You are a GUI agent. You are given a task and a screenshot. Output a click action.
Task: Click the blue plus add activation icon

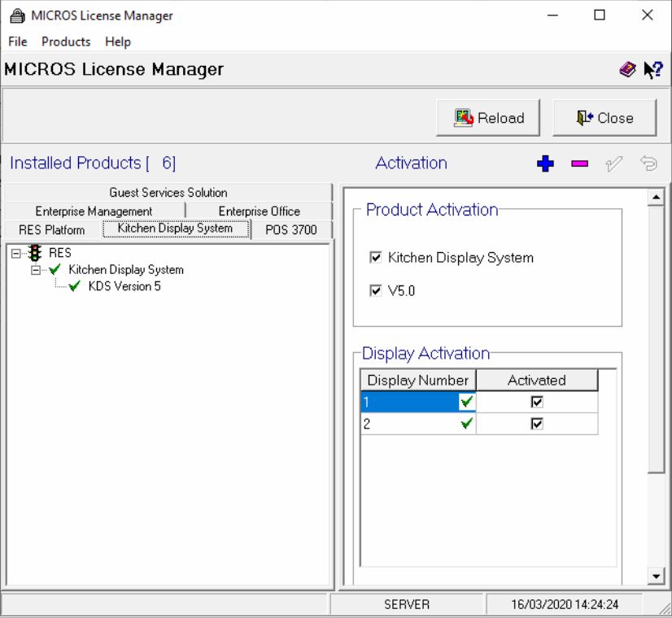point(545,163)
